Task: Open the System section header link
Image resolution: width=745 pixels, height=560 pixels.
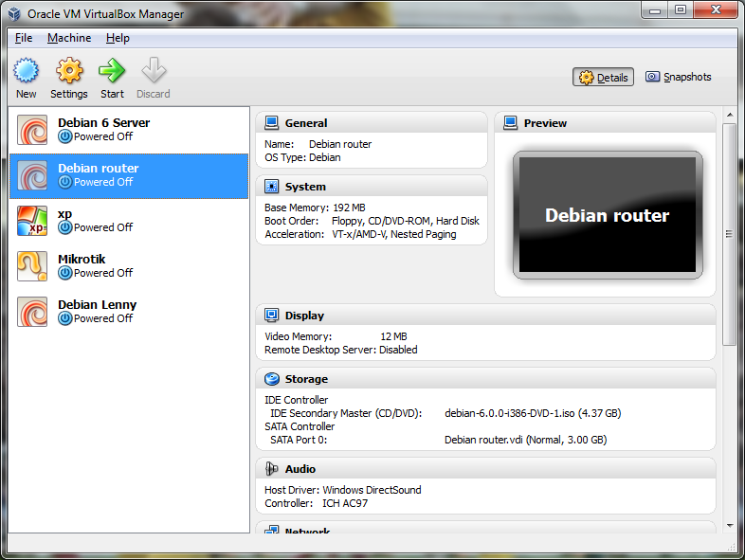Action: pyautogui.click(x=305, y=187)
